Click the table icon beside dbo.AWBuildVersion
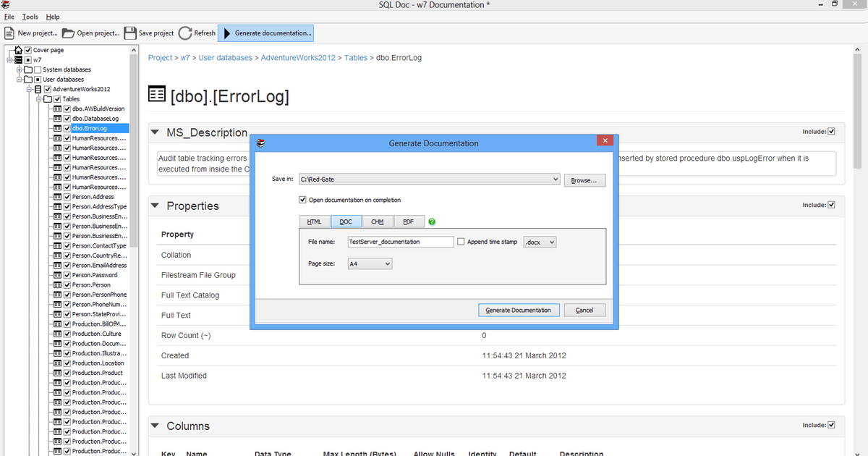 (57, 109)
